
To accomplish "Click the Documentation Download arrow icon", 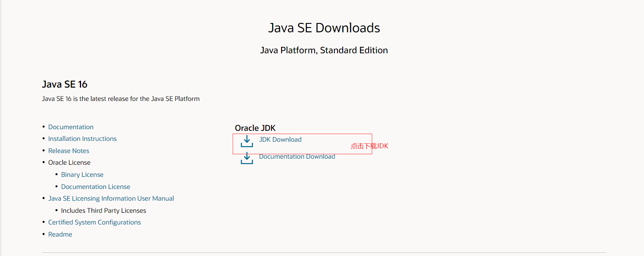I will point(247,158).
